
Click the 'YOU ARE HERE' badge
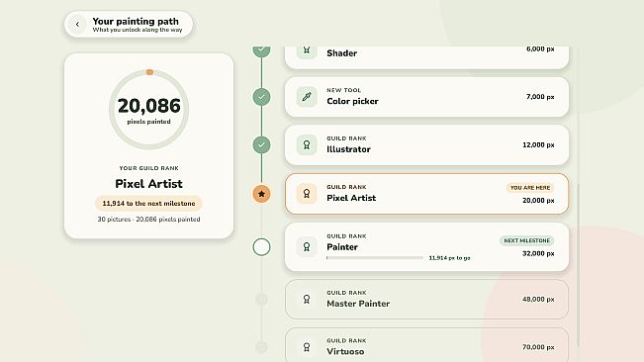[530, 188]
